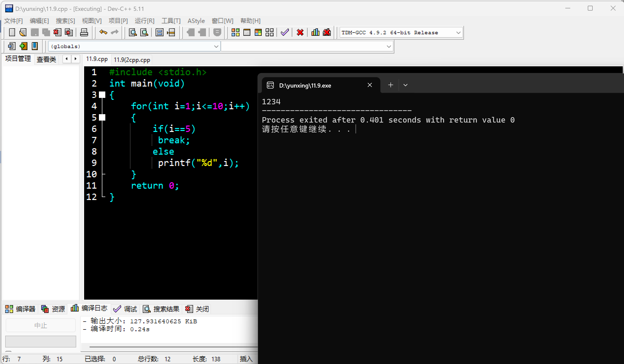Image resolution: width=624 pixels, height=364 pixels.
Task: Switch to the 11.9(2cpp.cpp editor tab
Action: 132,60
